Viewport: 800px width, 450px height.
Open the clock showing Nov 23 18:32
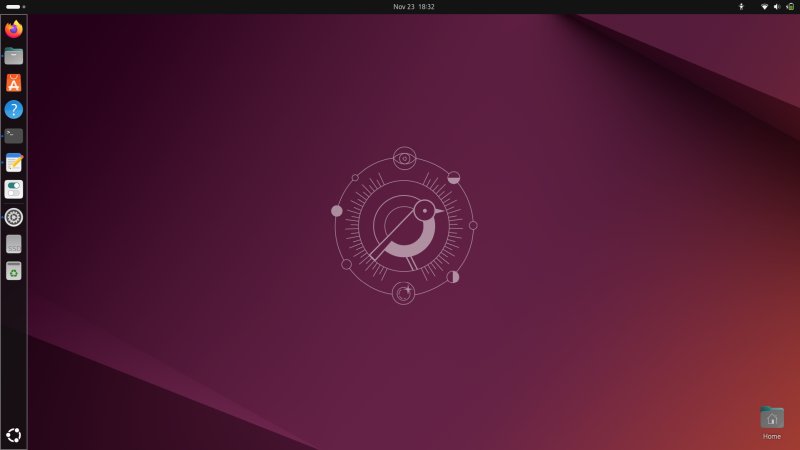413,6
